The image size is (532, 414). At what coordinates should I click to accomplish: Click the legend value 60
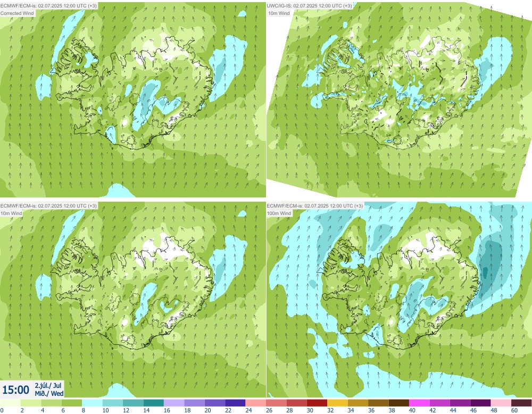pyautogui.click(x=514, y=410)
